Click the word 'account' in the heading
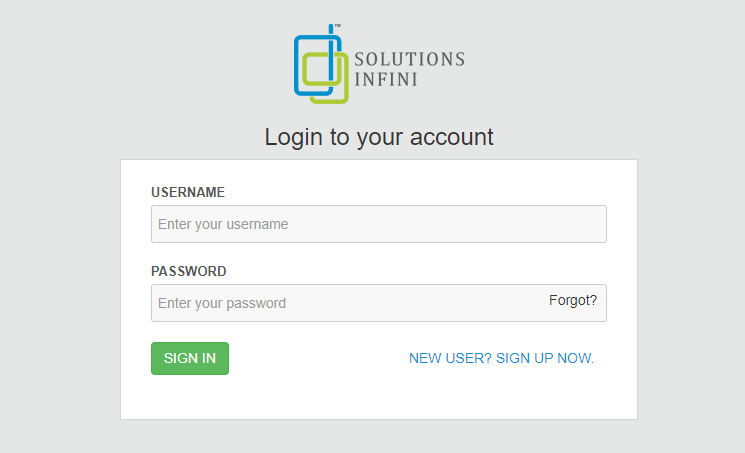This screenshot has width=745, height=453. point(454,137)
